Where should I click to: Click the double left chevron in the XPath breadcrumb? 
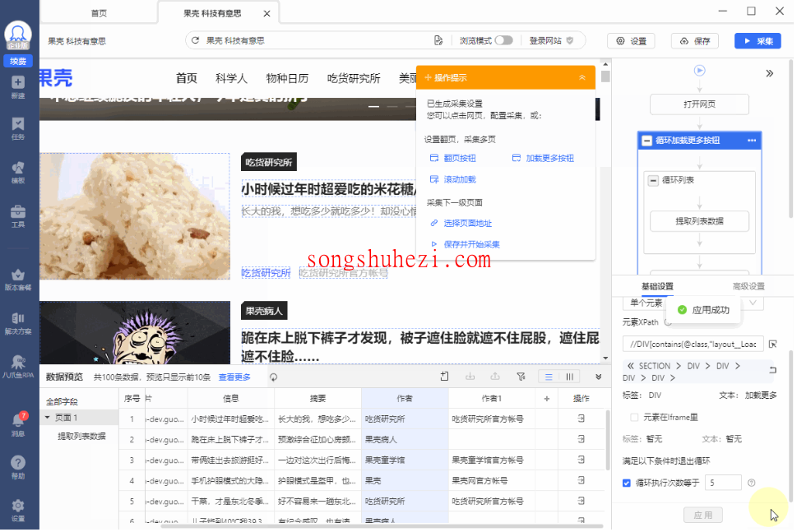coord(631,367)
